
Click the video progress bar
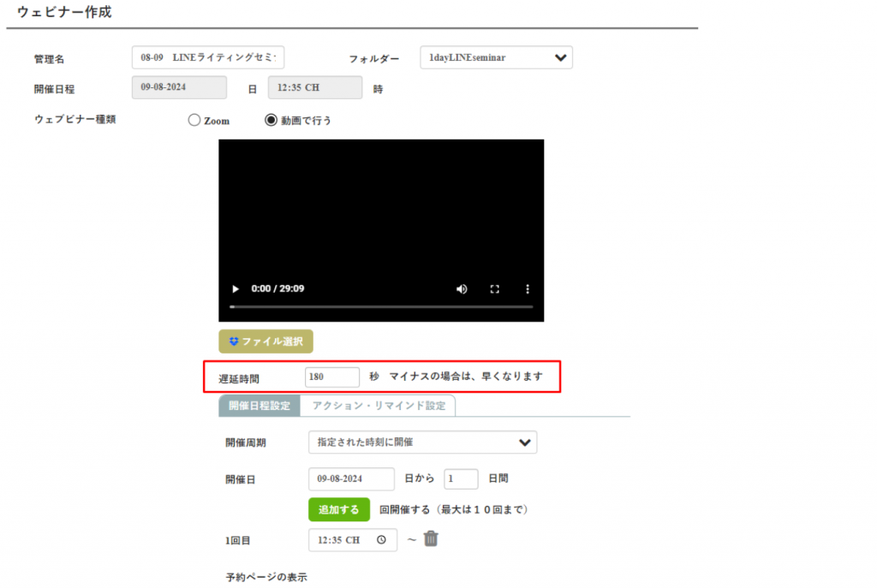coord(381,307)
